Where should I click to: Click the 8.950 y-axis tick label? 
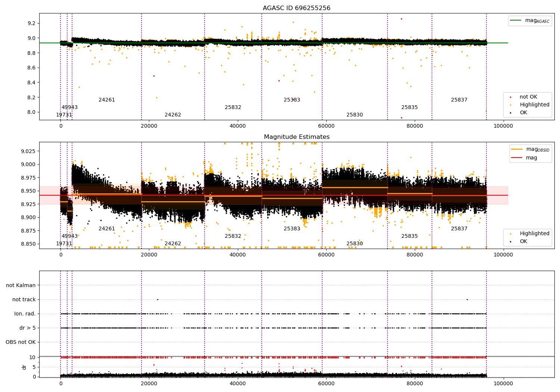point(28,191)
